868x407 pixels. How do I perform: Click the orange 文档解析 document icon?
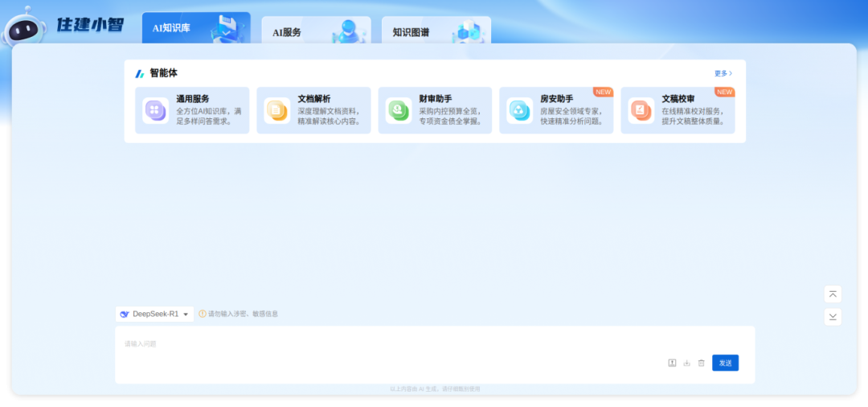[276, 110]
